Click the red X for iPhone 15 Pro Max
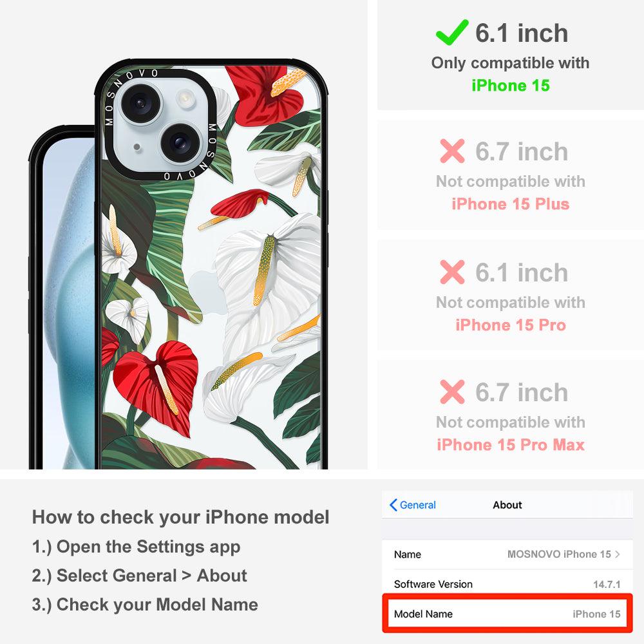 coord(452,392)
